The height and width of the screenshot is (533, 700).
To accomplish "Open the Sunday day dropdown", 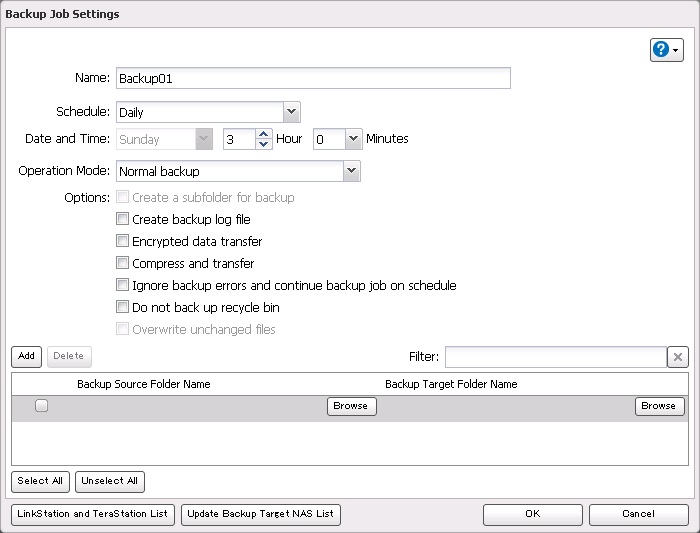I will (x=204, y=139).
